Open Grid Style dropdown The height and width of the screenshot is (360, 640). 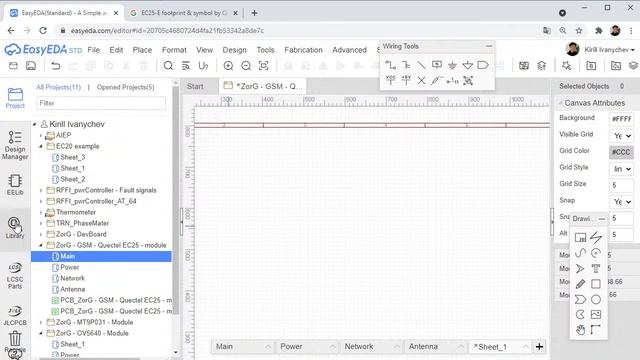[622, 169]
